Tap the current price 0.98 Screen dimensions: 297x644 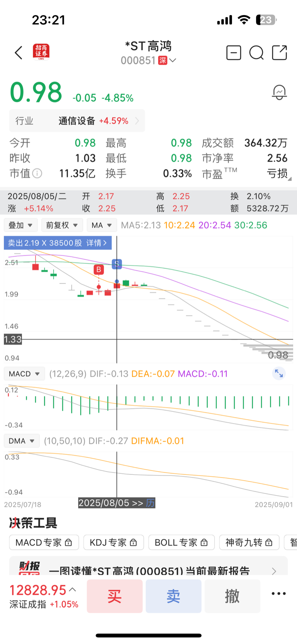tap(36, 92)
